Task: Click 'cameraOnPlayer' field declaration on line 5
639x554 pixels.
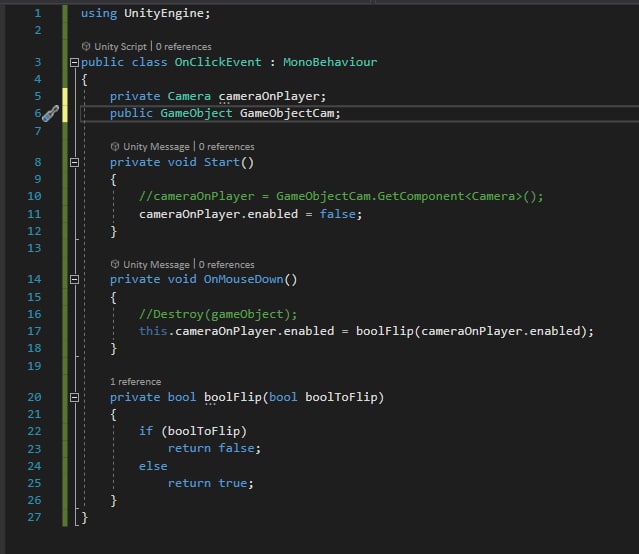Action: 269,96
